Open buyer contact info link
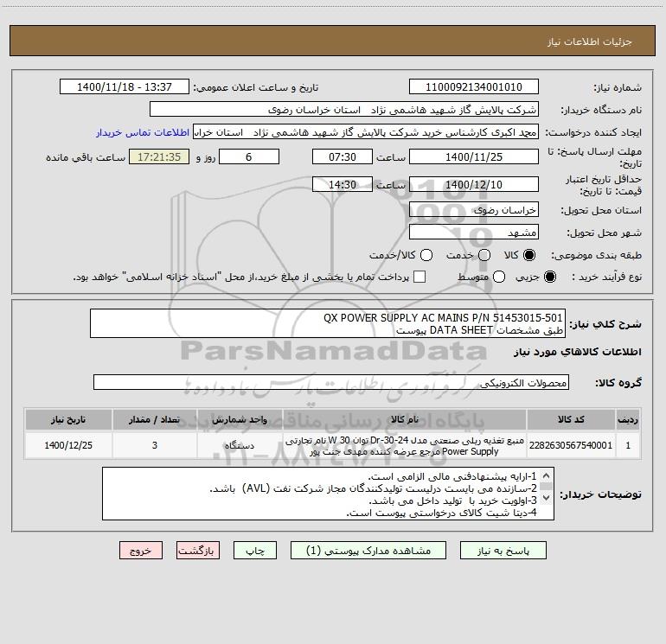 click(143, 132)
